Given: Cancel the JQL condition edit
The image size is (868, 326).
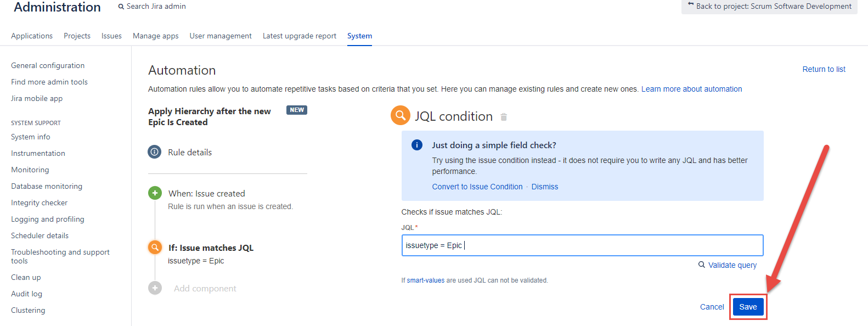Looking at the screenshot, I should tap(712, 307).
